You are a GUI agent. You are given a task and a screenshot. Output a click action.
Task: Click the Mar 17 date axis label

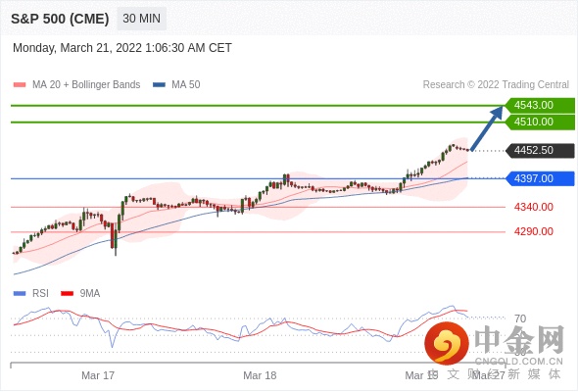pyautogui.click(x=98, y=375)
